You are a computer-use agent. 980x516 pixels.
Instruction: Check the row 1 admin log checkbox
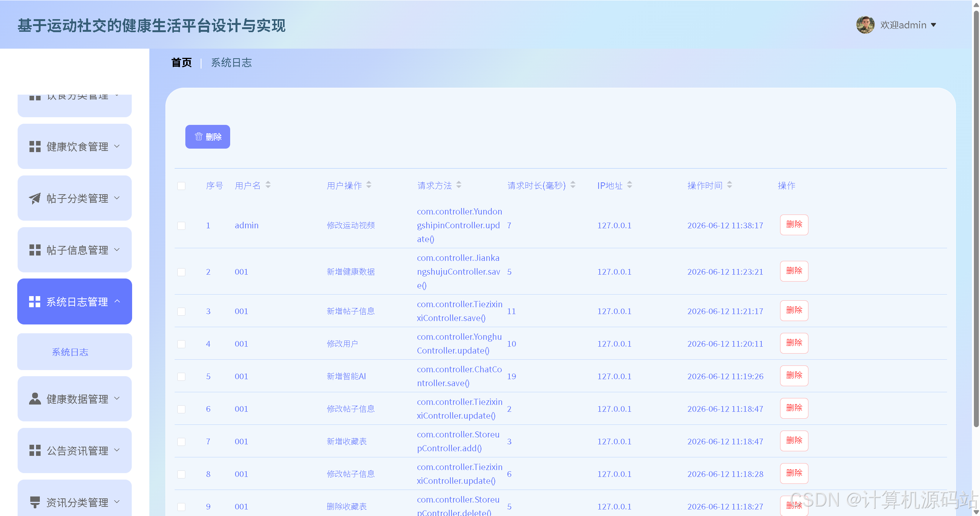tap(182, 226)
